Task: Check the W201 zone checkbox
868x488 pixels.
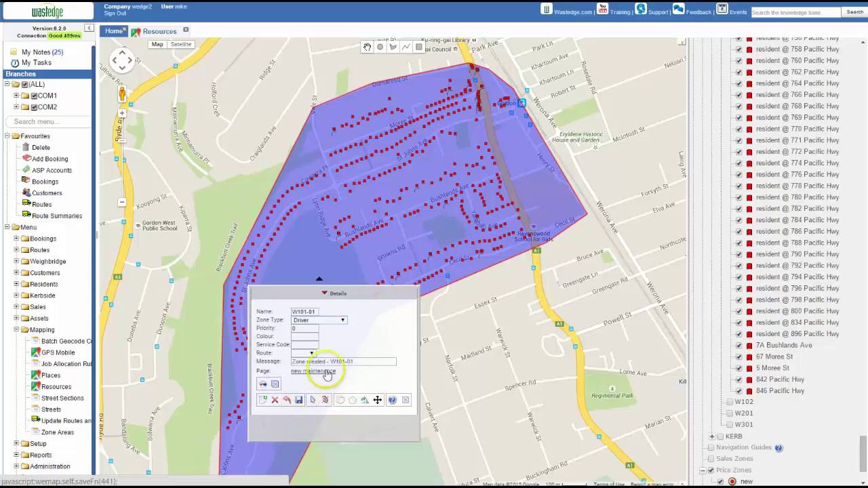Action: click(x=730, y=413)
